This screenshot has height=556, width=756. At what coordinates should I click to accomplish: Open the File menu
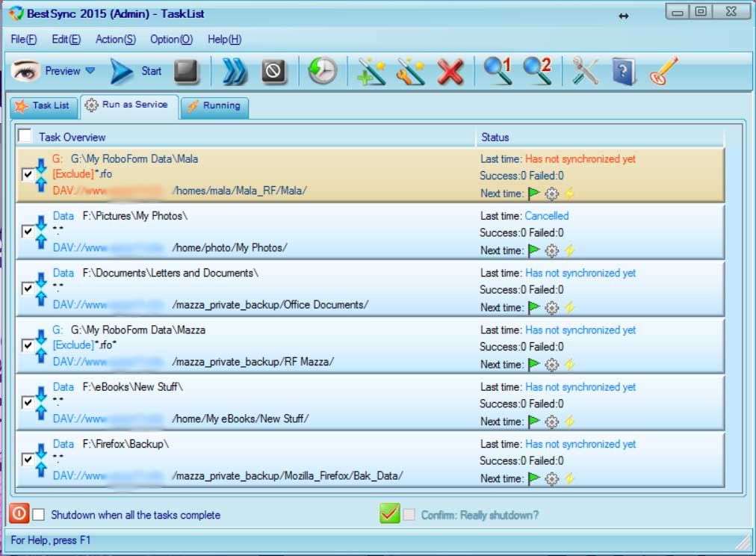(x=24, y=40)
